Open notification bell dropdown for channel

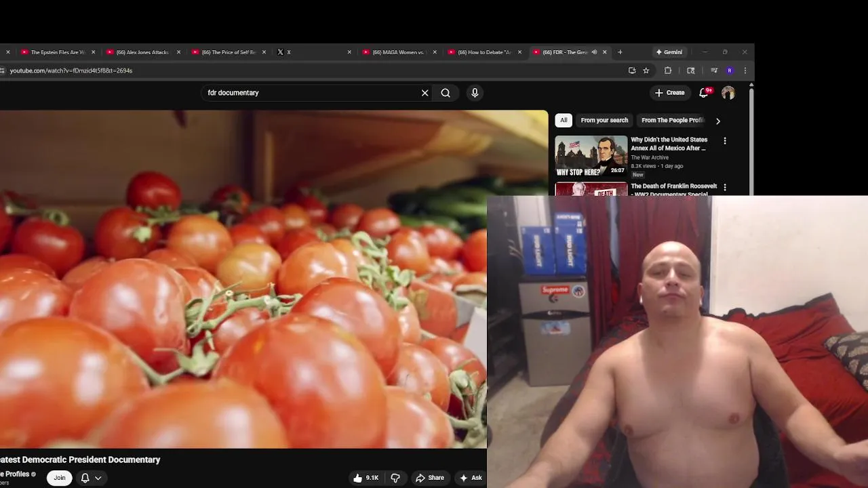(x=92, y=478)
